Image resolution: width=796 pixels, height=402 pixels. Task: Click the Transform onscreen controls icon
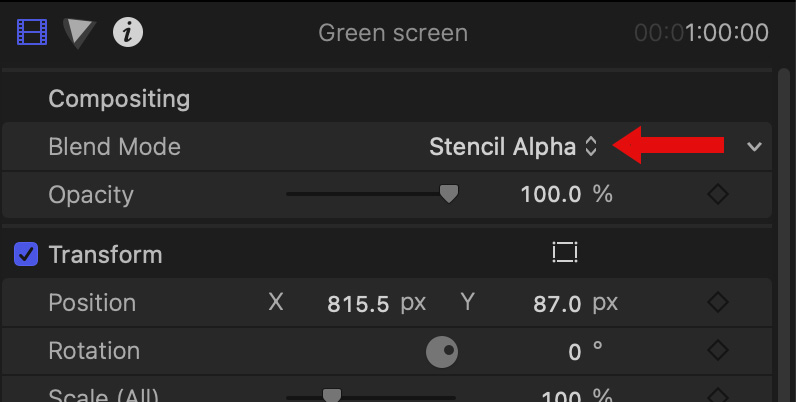[565, 254]
